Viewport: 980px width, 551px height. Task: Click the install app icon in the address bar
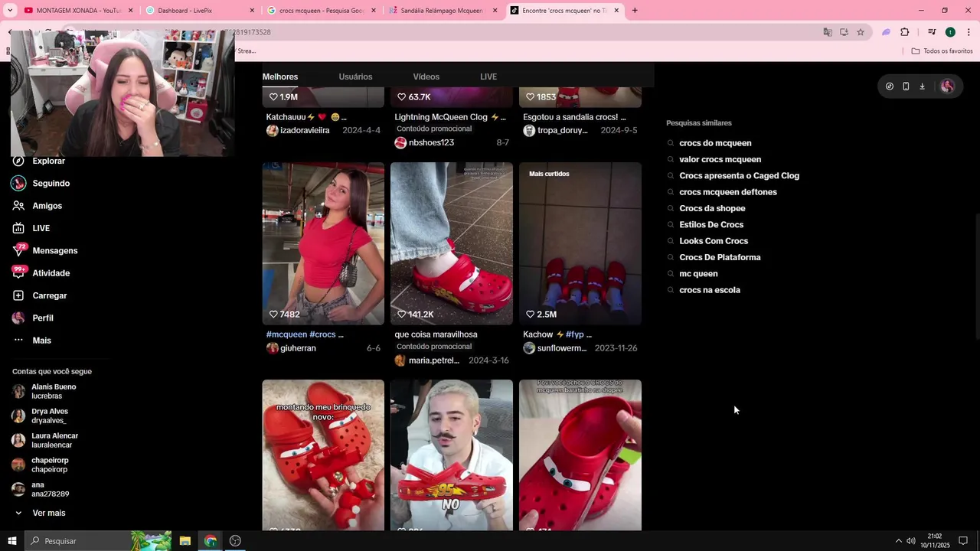(844, 32)
